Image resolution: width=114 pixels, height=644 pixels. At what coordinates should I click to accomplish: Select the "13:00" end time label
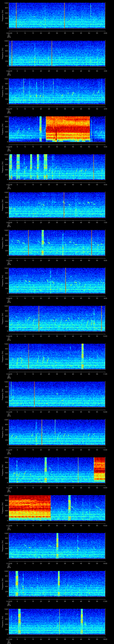(105, 450)
